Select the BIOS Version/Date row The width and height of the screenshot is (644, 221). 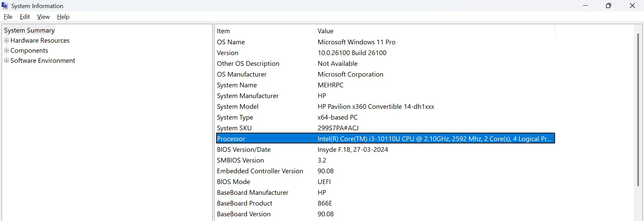click(244, 149)
